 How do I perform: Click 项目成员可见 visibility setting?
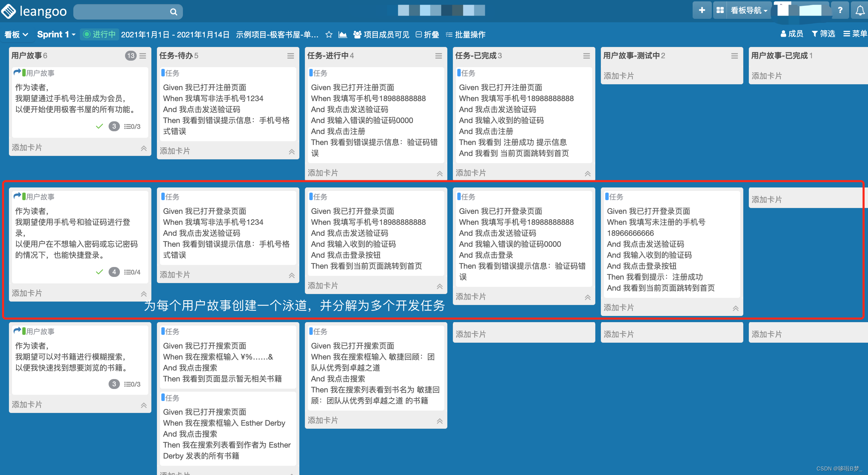point(381,35)
